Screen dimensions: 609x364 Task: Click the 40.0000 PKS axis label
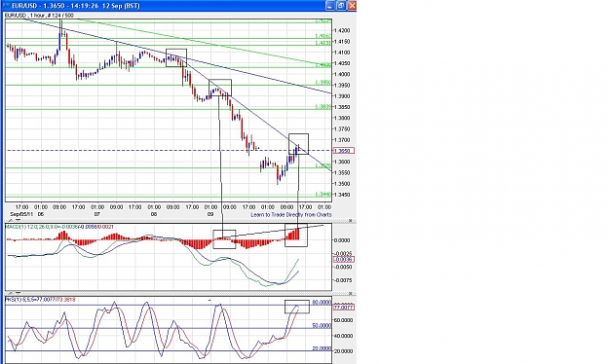click(x=343, y=336)
